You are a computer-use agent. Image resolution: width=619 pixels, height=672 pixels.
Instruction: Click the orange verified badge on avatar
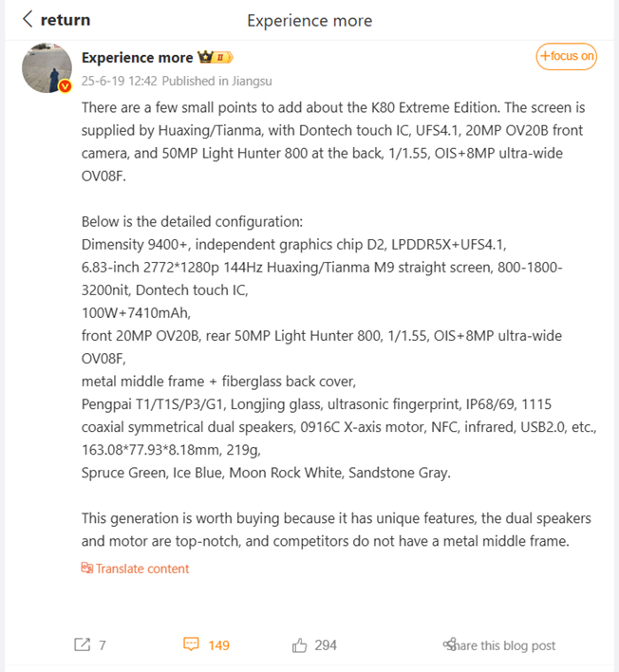coord(65,86)
